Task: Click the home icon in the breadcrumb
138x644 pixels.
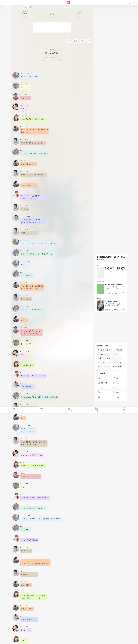Action: point(2,7)
